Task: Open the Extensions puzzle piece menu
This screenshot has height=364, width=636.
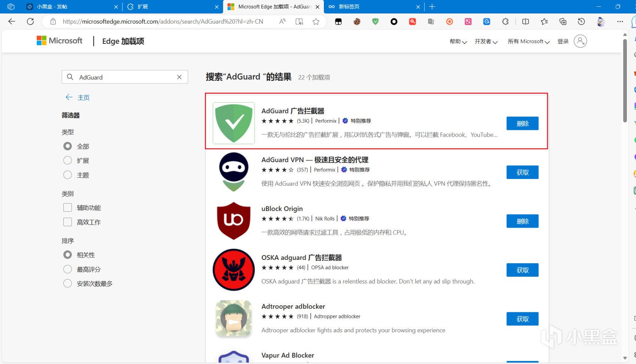Action: pyautogui.click(x=505, y=22)
